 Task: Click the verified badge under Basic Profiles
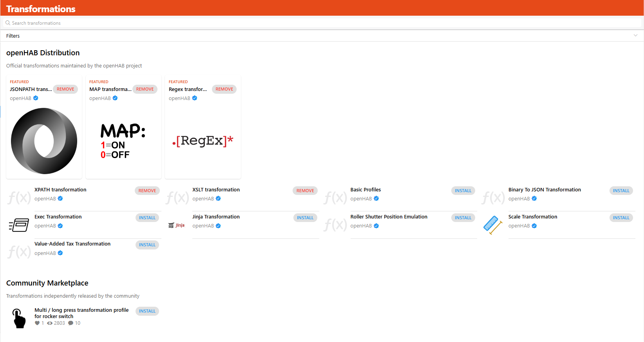376,198
